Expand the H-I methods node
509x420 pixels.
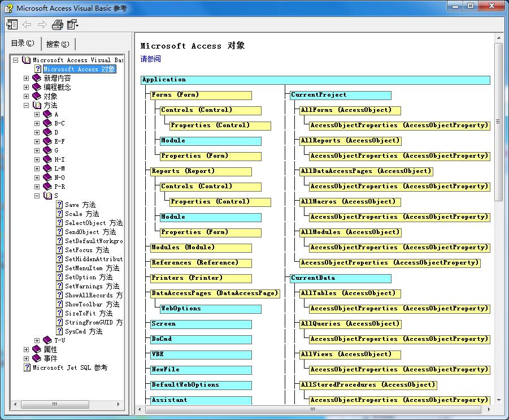click(x=37, y=159)
